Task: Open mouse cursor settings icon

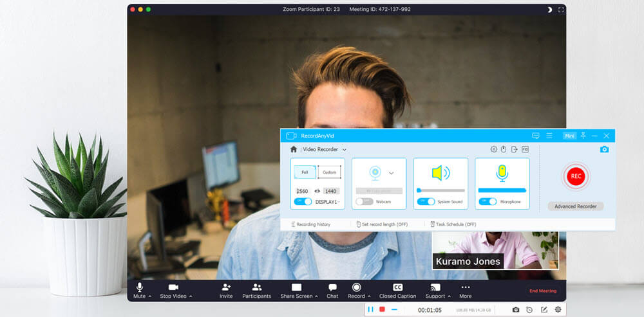Action: pyautogui.click(x=504, y=149)
